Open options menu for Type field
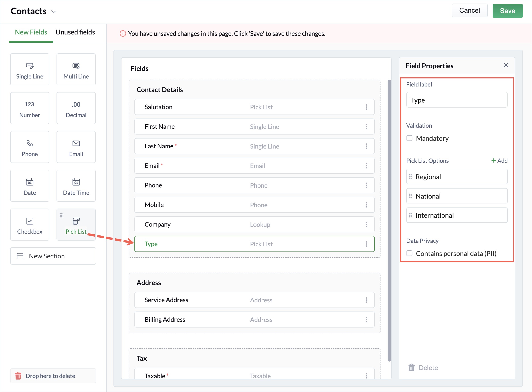The width and height of the screenshot is (532, 392). [366, 244]
